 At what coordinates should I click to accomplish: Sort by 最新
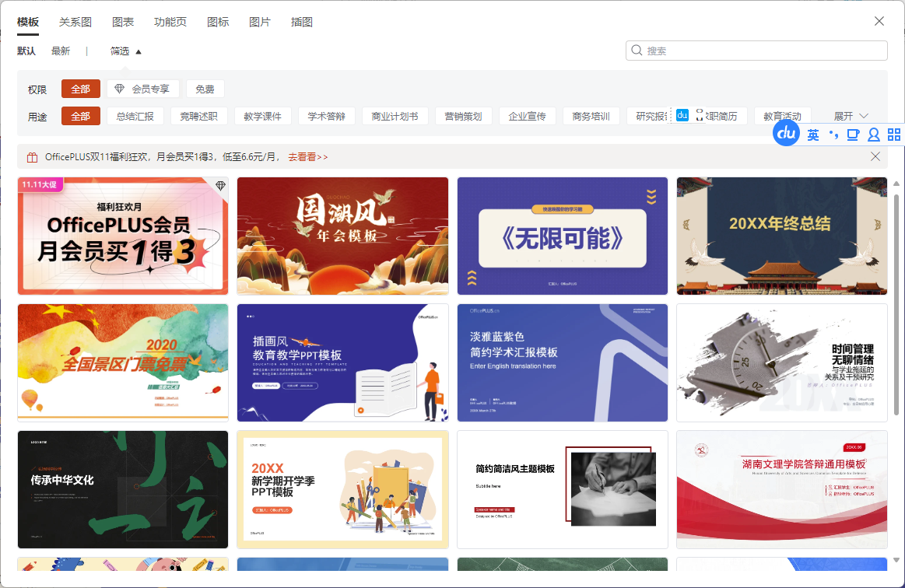pos(61,51)
